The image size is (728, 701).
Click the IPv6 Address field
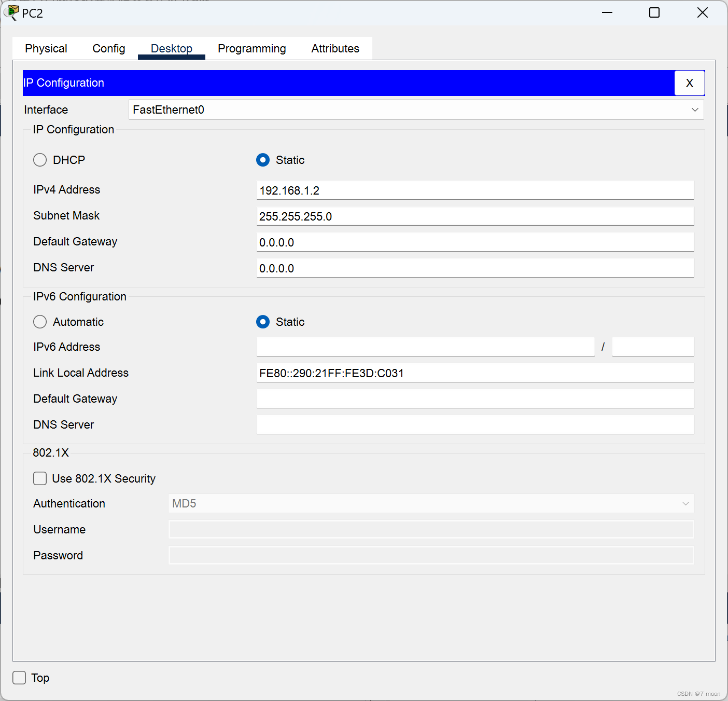tap(425, 347)
